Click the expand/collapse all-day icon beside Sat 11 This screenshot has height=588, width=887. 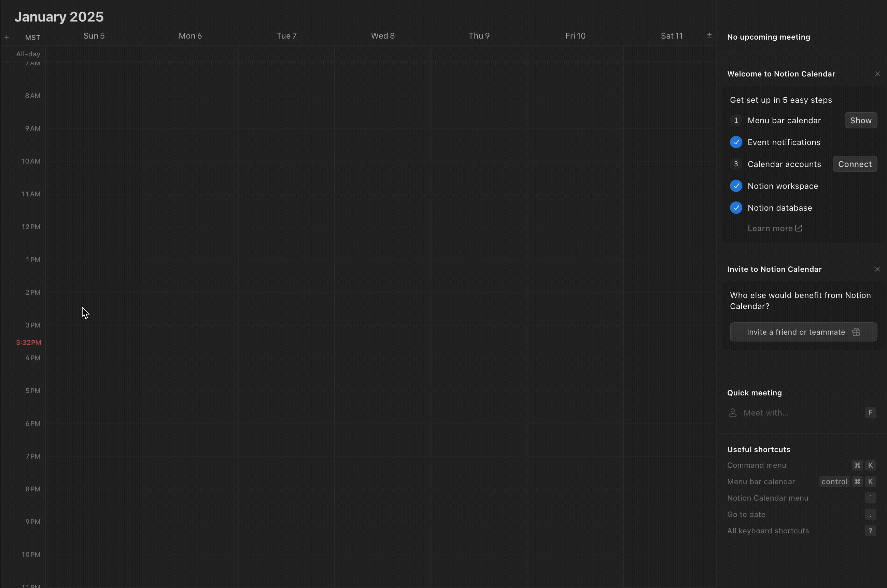(709, 36)
